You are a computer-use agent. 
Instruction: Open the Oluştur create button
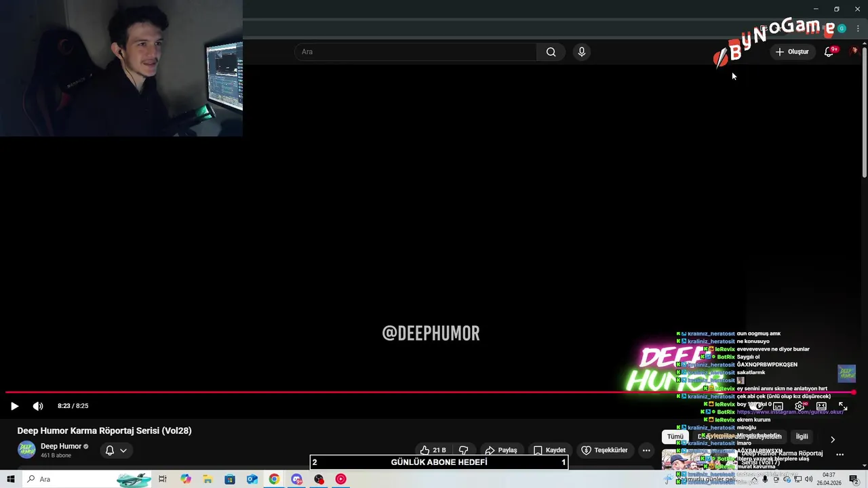[792, 52]
